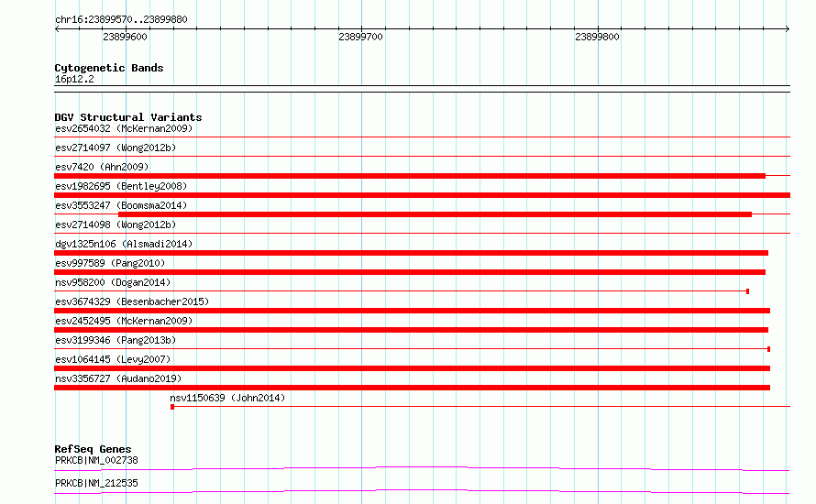Click the chr16:23899570..23899880 coordinate label
The image size is (816, 504).
click(x=121, y=19)
